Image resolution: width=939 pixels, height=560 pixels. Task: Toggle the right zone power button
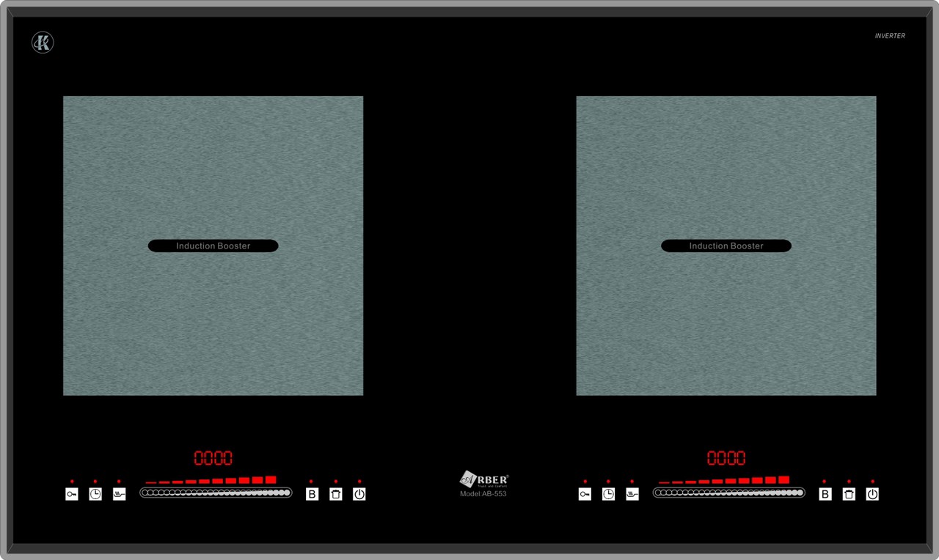click(872, 494)
